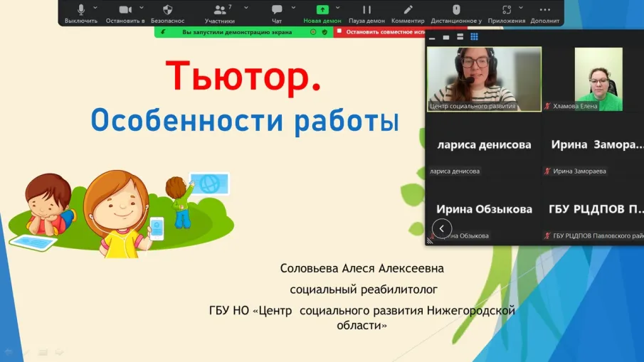Expand the Apps chevron
Image resolution: width=644 pixels, height=362 pixels.
[x=521, y=7]
